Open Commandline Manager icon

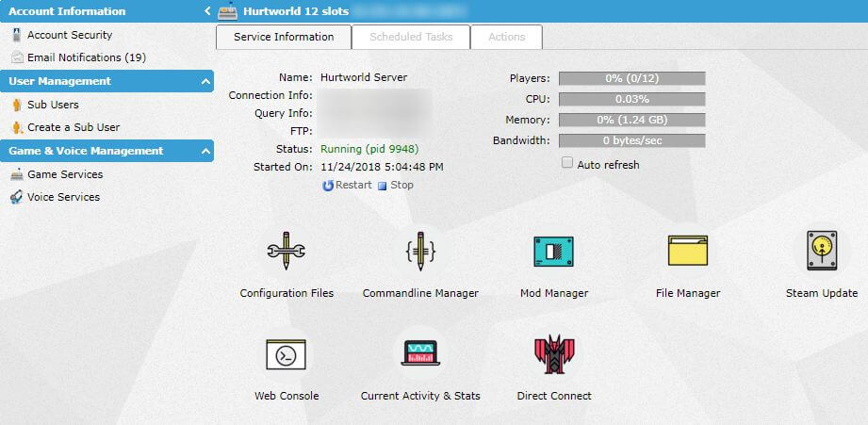tap(420, 252)
